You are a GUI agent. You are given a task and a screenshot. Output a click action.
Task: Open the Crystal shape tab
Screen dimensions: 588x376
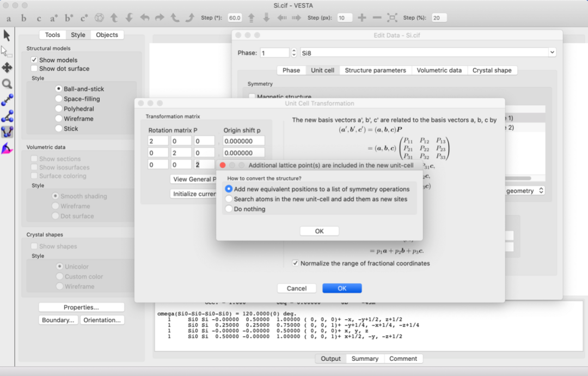pyautogui.click(x=492, y=70)
